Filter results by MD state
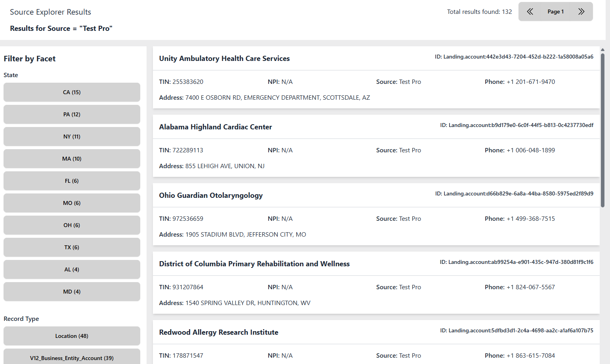The image size is (610, 364). (x=72, y=292)
